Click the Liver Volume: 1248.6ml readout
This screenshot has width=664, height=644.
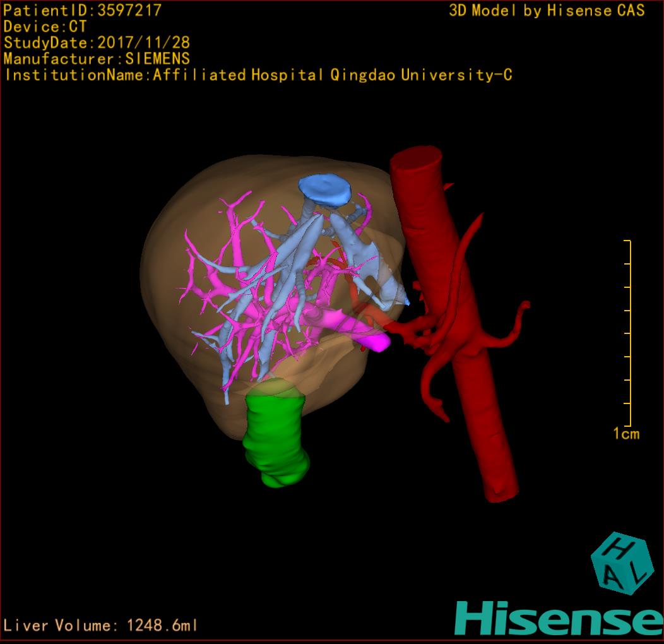[100, 625]
